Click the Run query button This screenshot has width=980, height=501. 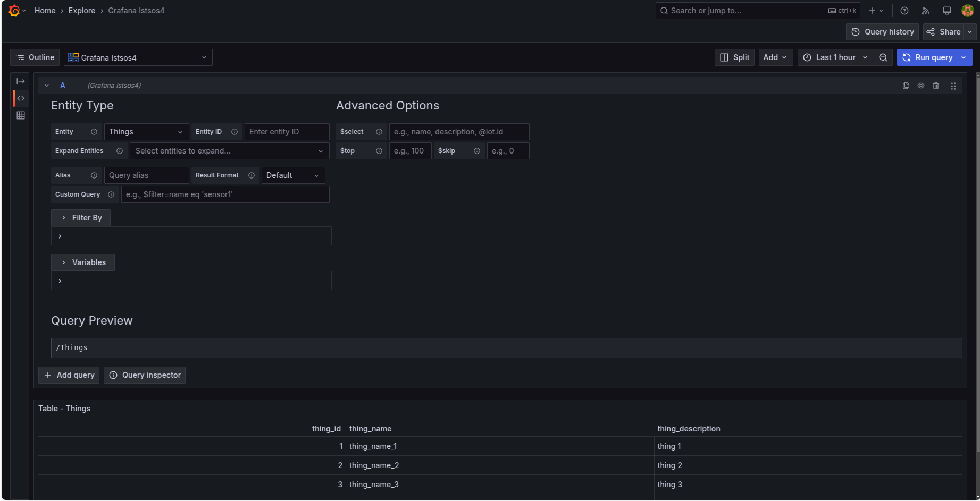pyautogui.click(x=928, y=57)
